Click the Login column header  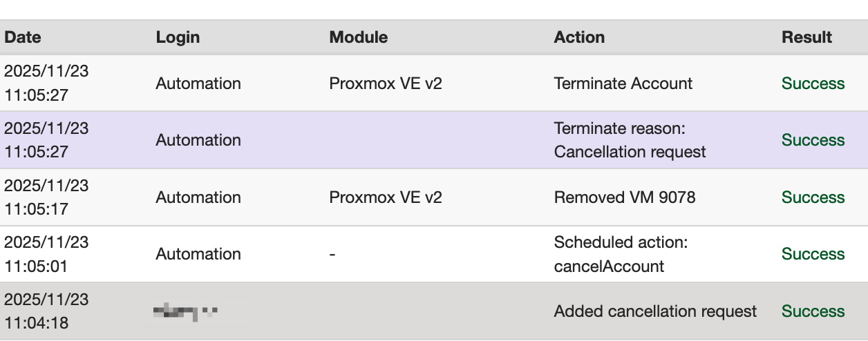[178, 37]
